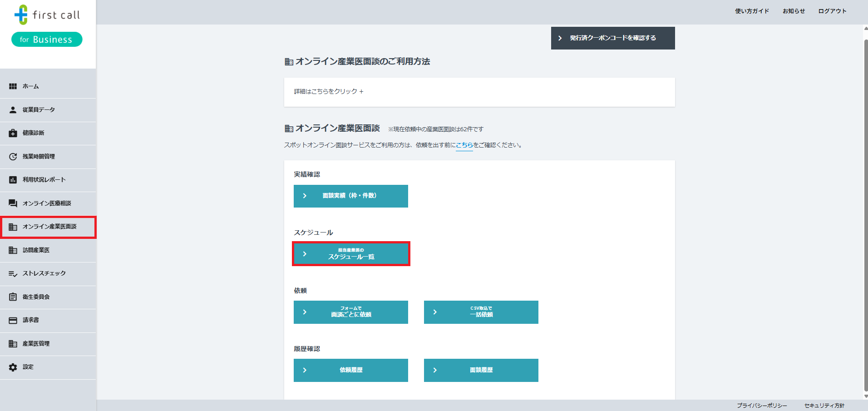Open 担当産業医のスケジュール一覧 button

coord(351,254)
